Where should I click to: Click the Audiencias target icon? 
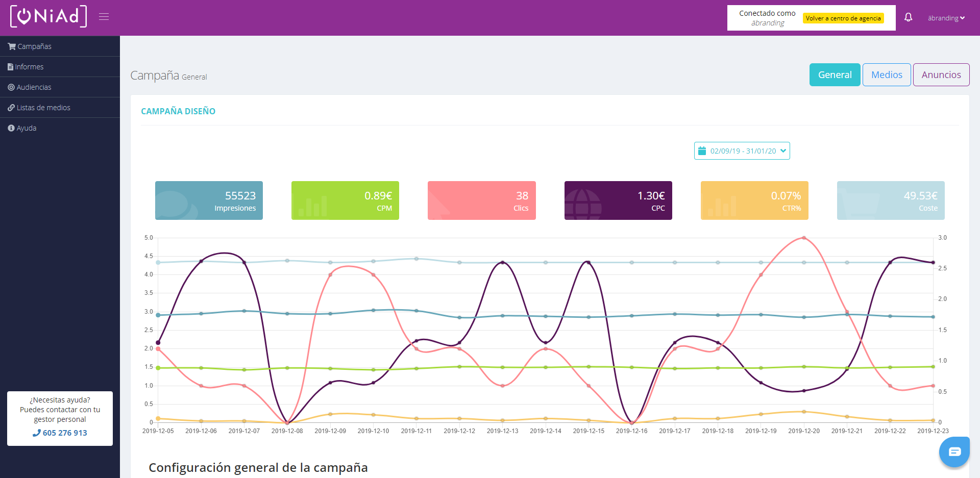pos(11,87)
